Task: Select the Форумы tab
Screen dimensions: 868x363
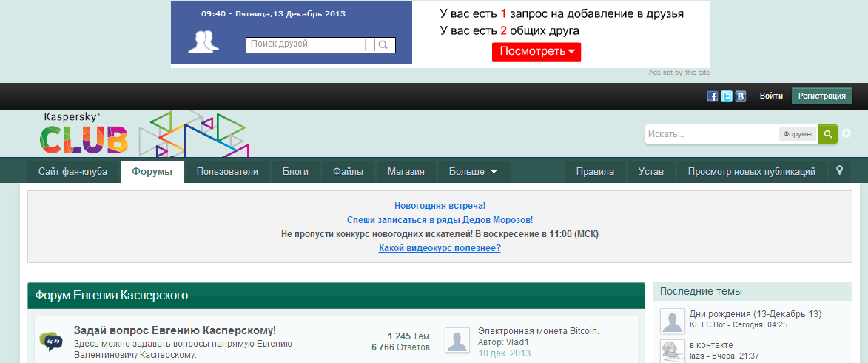Action: point(152,171)
